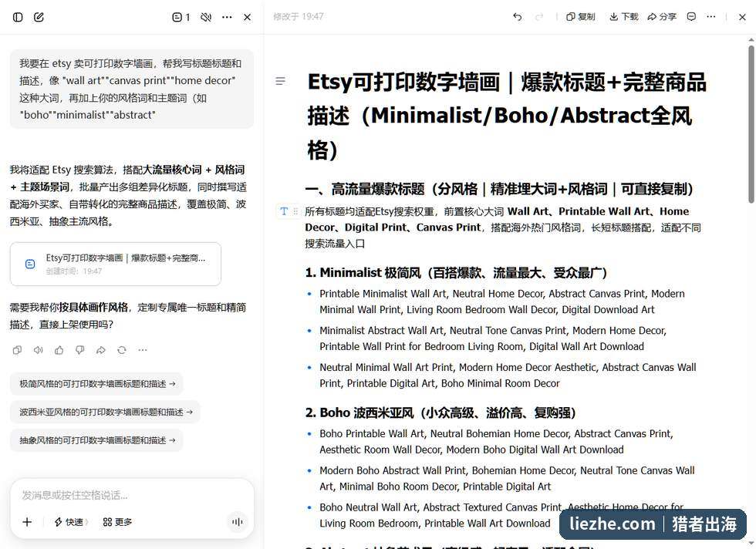Toggle the sidebar panel icon
756x549 pixels.
pos(18,18)
